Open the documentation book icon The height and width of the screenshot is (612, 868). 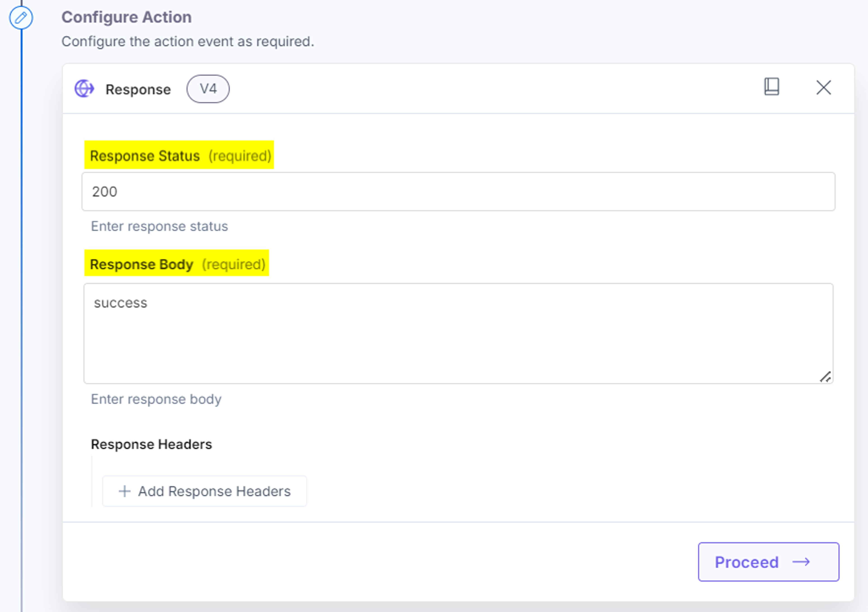pos(772,87)
